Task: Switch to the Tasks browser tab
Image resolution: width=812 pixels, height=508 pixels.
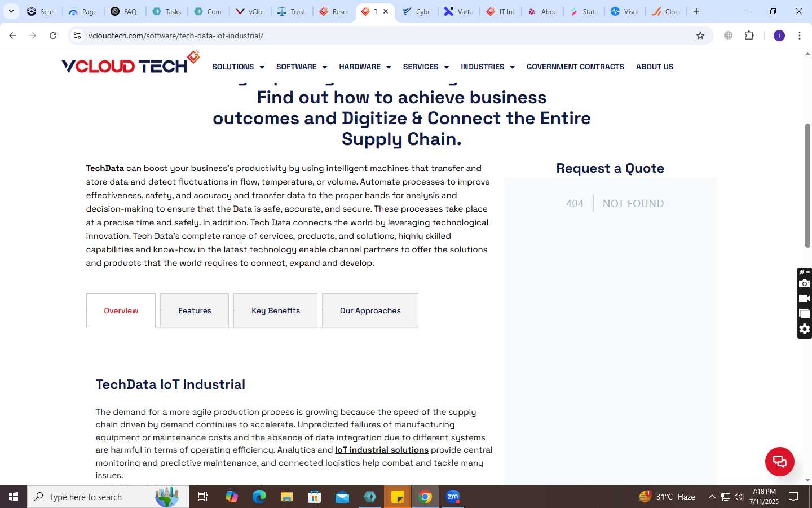Action: click(x=167, y=11)
